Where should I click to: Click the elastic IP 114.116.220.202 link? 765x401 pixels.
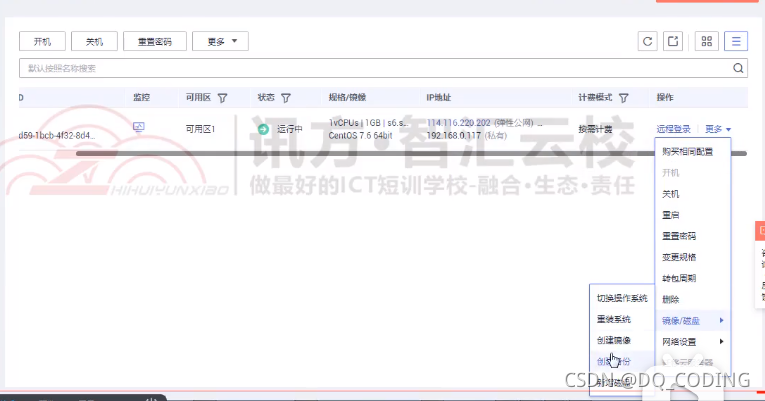coord(458,123)
